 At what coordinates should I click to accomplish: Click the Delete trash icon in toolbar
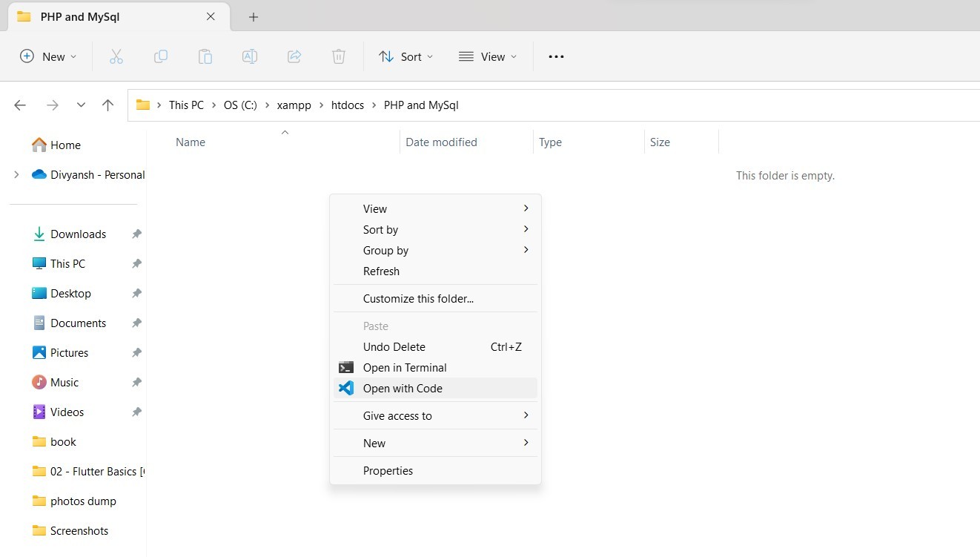tap(339, 56)
